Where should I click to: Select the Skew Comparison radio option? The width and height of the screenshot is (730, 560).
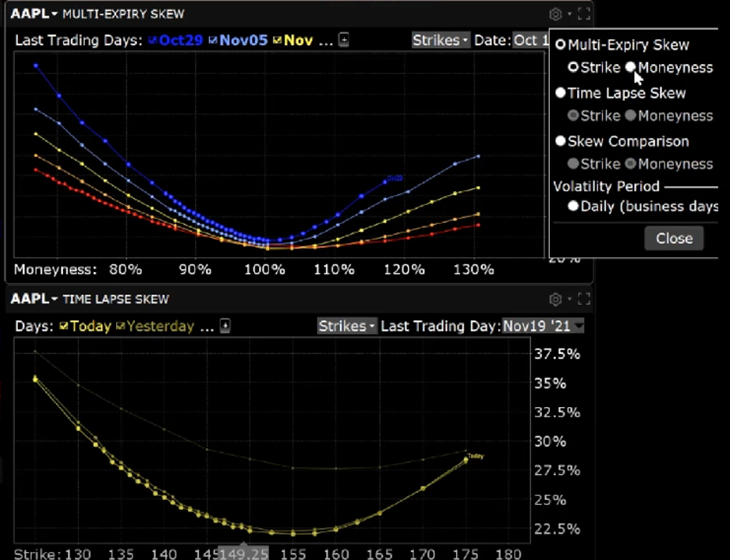tap(561, 141)
